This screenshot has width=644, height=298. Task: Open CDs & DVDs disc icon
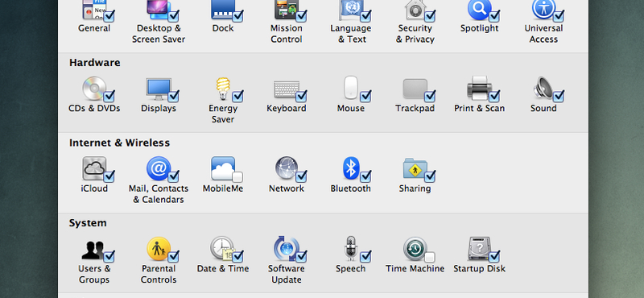pyautogui.click(x=94, y=88)
